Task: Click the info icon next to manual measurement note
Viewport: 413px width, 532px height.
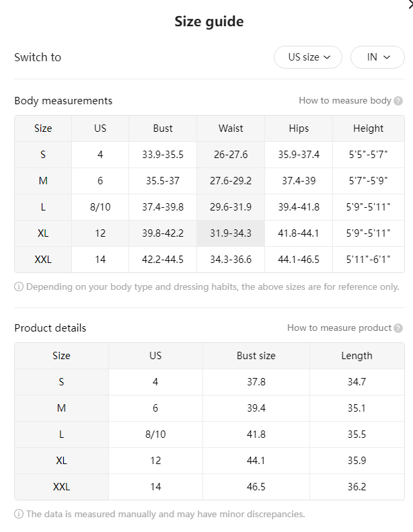Action: (19, 515)
